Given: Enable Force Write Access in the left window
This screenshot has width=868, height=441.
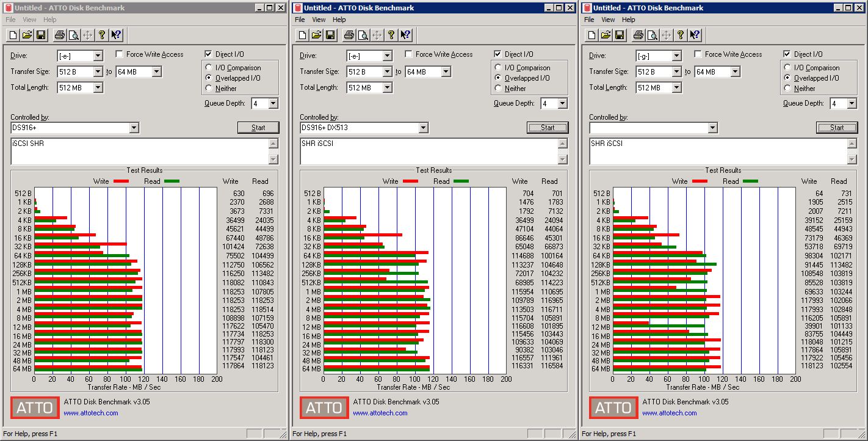Looking at the screenshot, I should (x=120, y=54).
